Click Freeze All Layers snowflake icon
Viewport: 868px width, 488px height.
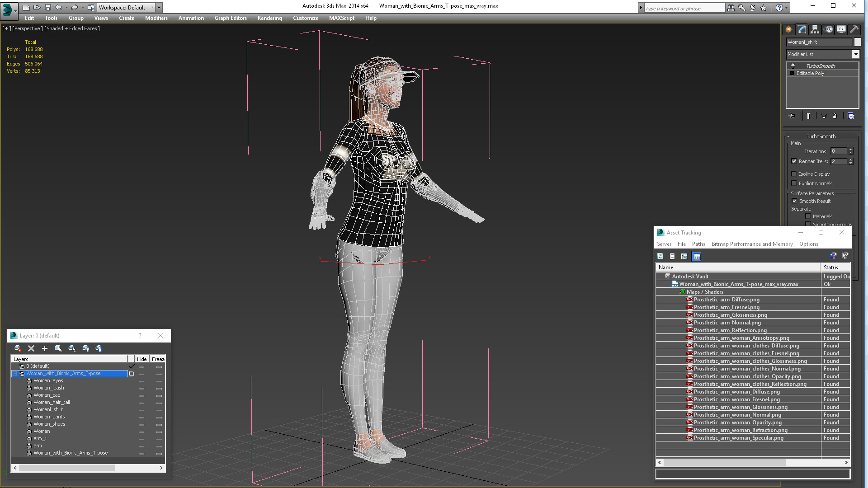click(99, 348)
